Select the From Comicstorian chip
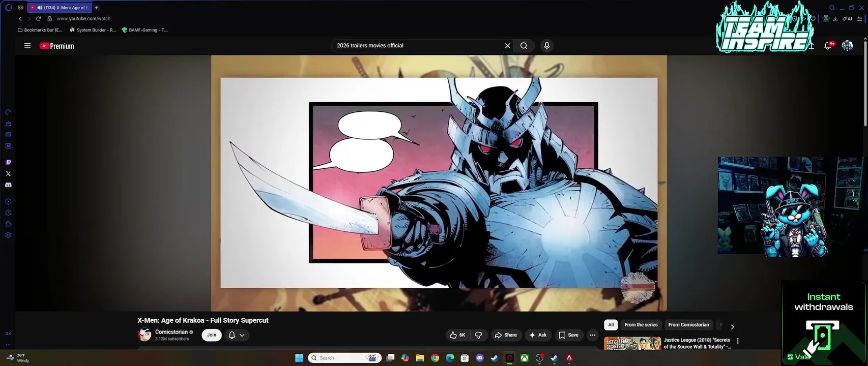This screenshot has width=868, height=366. 688,325
